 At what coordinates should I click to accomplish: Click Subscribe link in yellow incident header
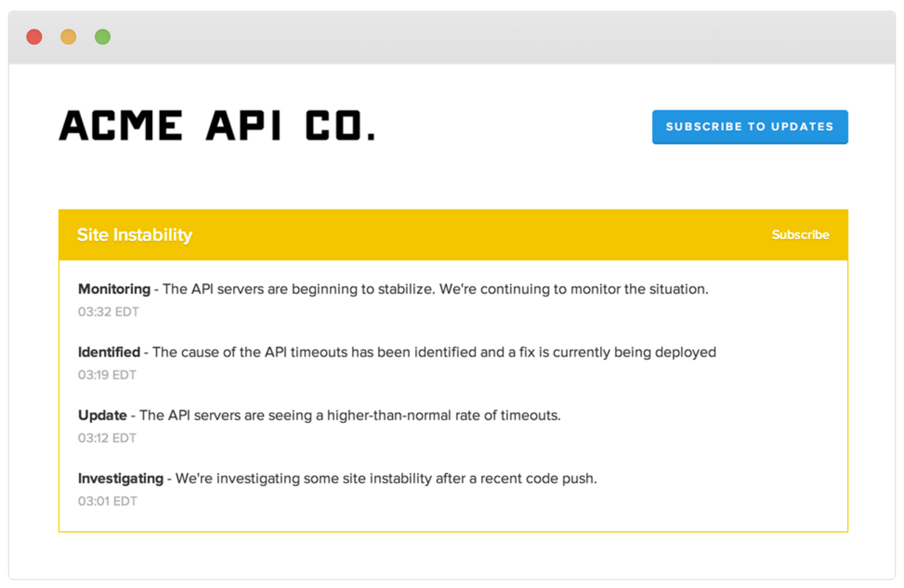[x=800, y=235]
